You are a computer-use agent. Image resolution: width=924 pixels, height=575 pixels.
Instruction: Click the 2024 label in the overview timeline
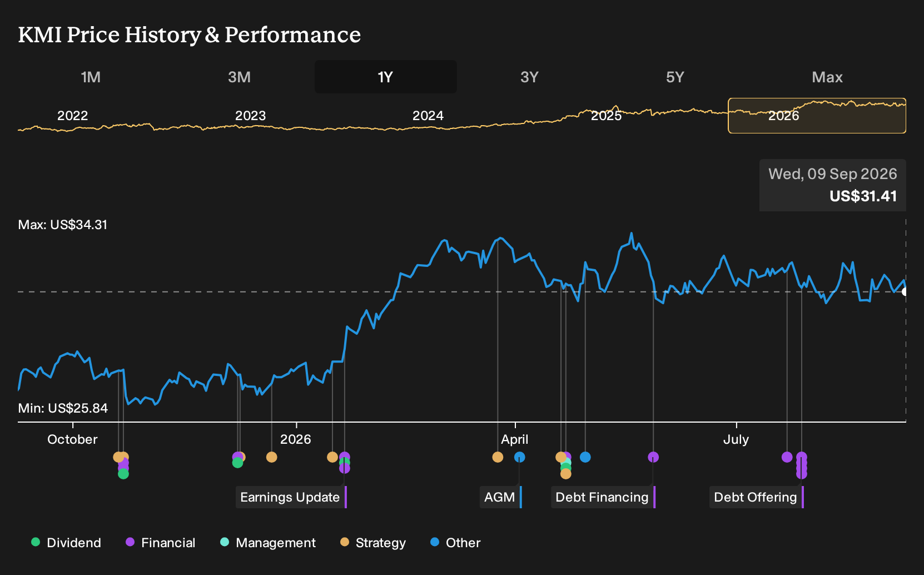click(x=428, y=116)
